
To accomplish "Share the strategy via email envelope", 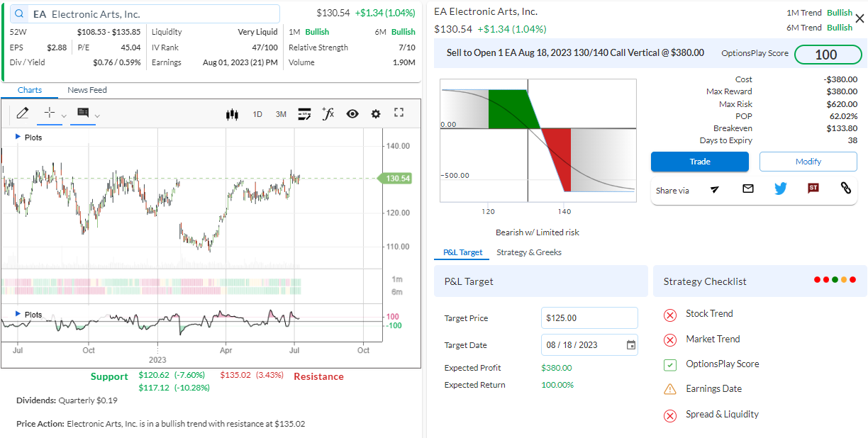I will point(748,189).
